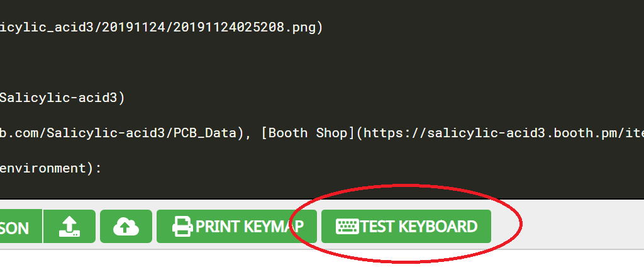Open the Test Keyboard page
The image size is (644, 272).
406,227
